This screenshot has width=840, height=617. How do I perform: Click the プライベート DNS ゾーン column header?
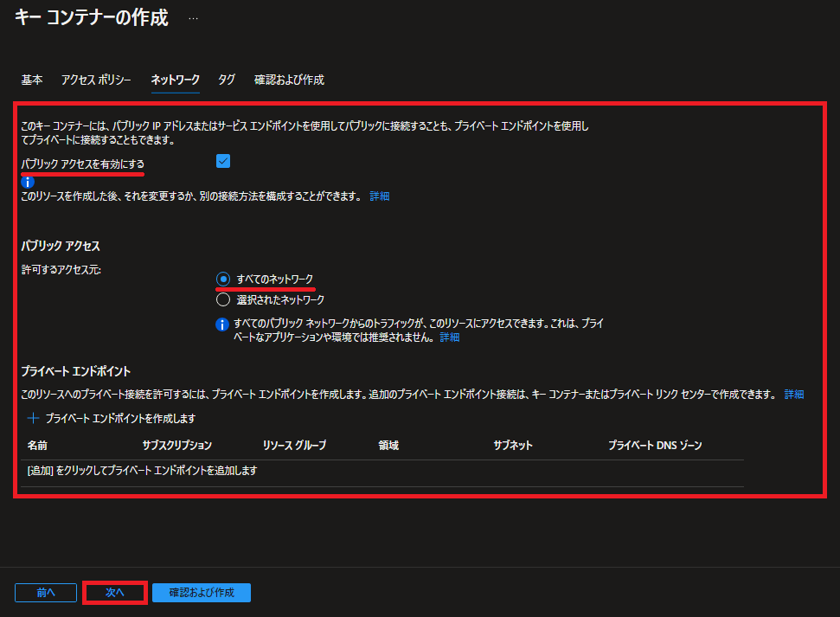tap(655, 446)
